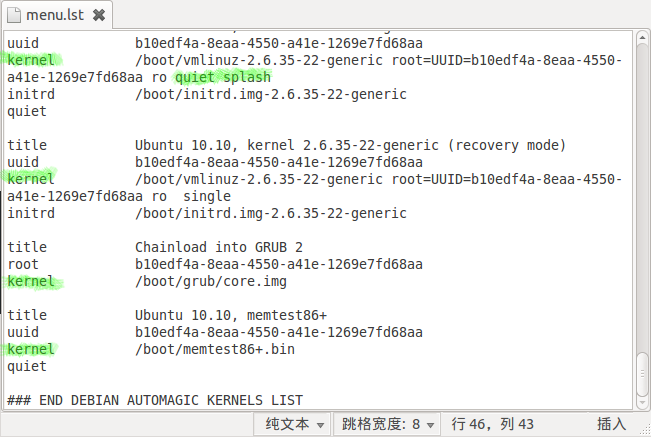Click the arrow beside 跳格宽度: 8
The image size is (651, 437).
pyautogui.click(x=431, y=425)
